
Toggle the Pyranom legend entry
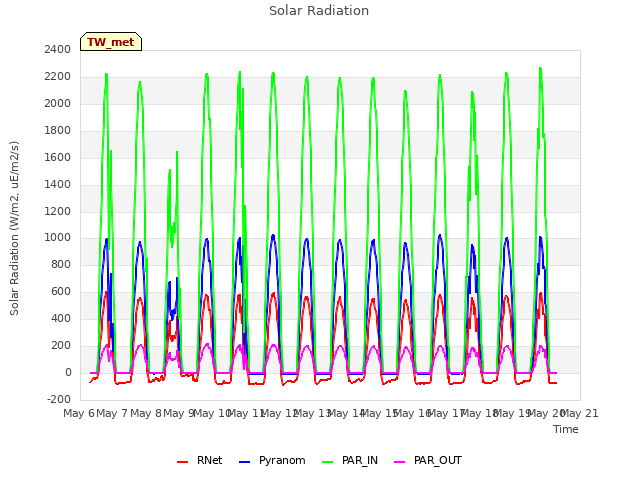point(272,460)
